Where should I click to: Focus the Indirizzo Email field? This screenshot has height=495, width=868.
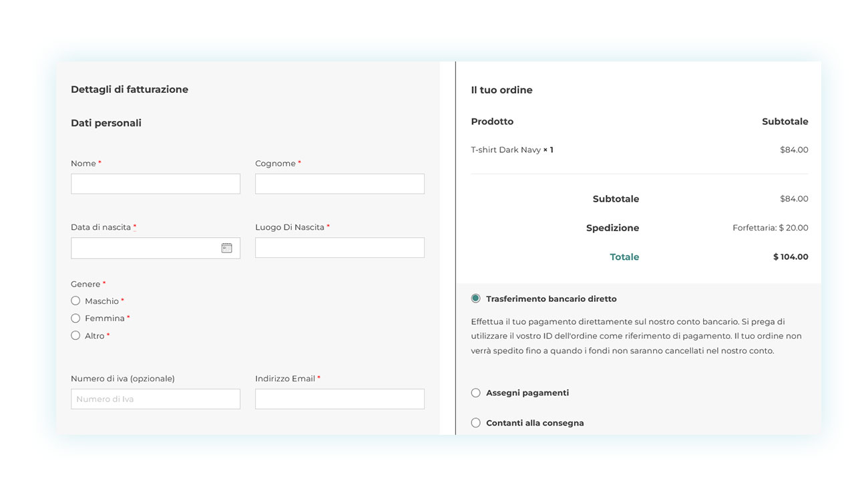[x=339, y=399]
